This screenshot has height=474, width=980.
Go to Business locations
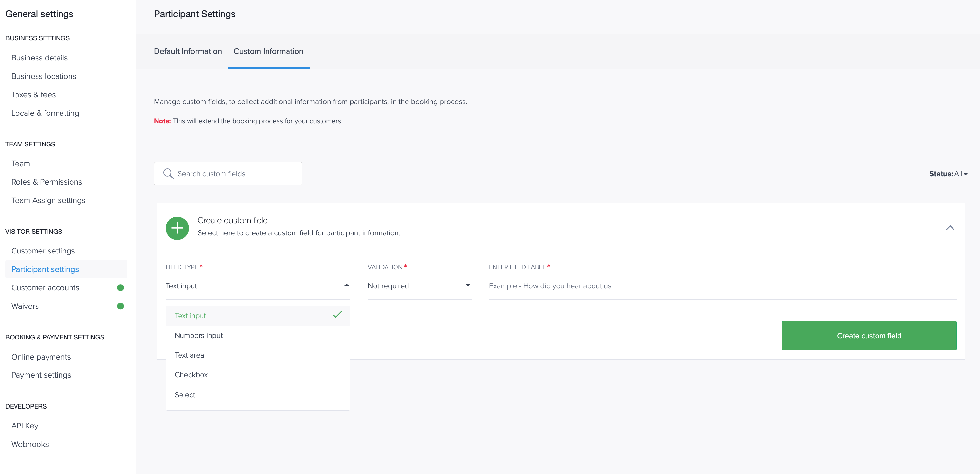[44, 76]
